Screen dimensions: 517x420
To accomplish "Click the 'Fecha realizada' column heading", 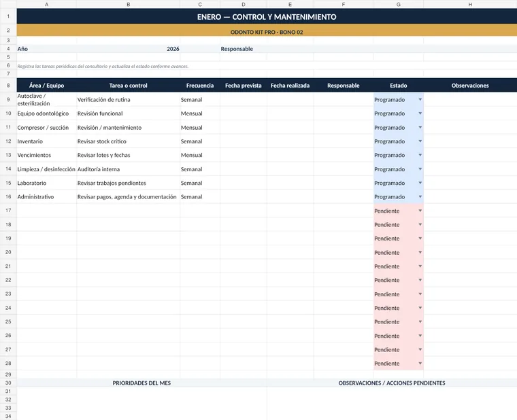I will [290, 86].
